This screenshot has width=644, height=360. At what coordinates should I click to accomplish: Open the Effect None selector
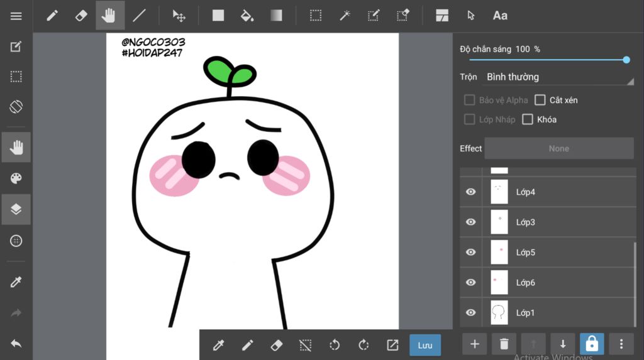click(559, 148)
